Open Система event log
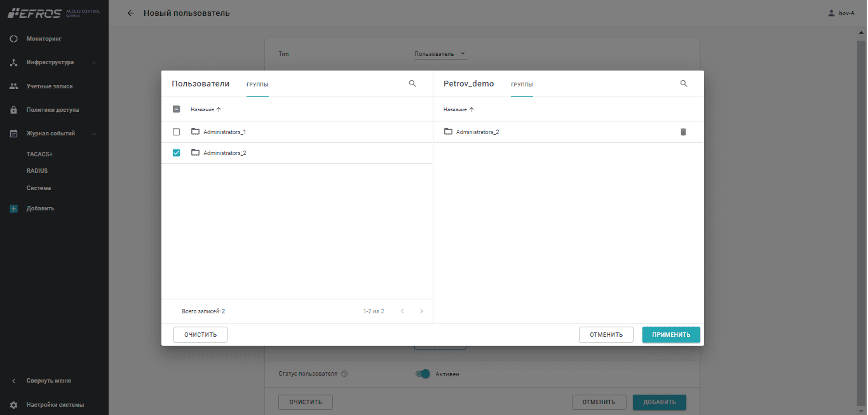 [39, 188]
